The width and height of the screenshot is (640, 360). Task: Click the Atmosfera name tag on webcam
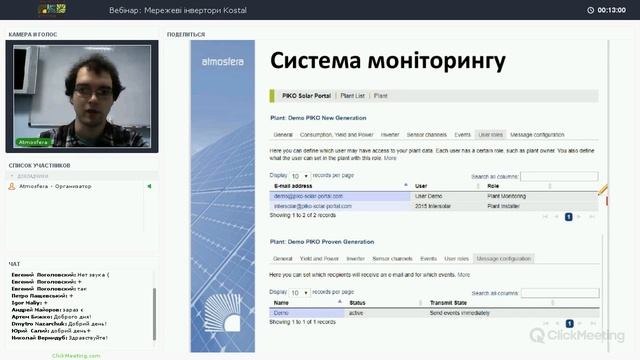point(33,142)
